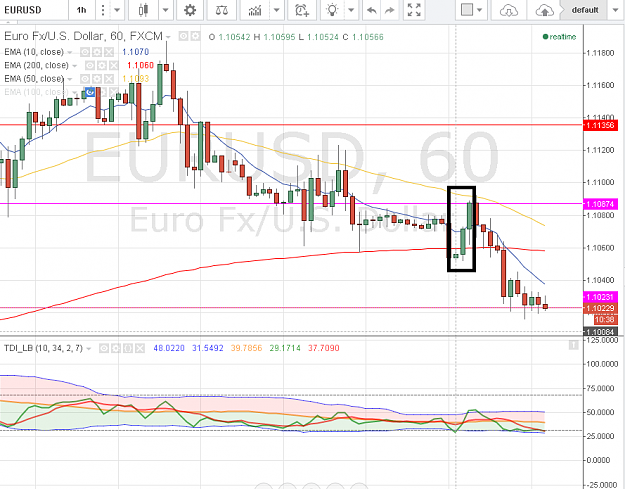Toggle fullscreen mode icon

414,10
